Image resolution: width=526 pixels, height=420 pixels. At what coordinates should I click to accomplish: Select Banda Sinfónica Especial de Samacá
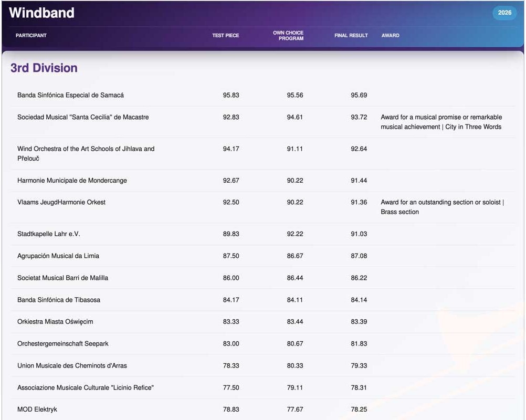[x=70, y=95]
